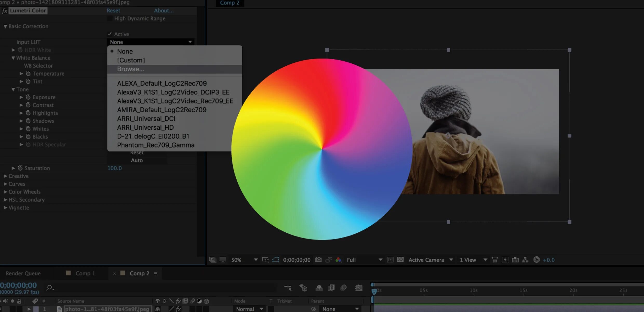The width and height of the screenshot is (644, 312).
Task: Select None from the LUT dropdown list
Action: 125,51
